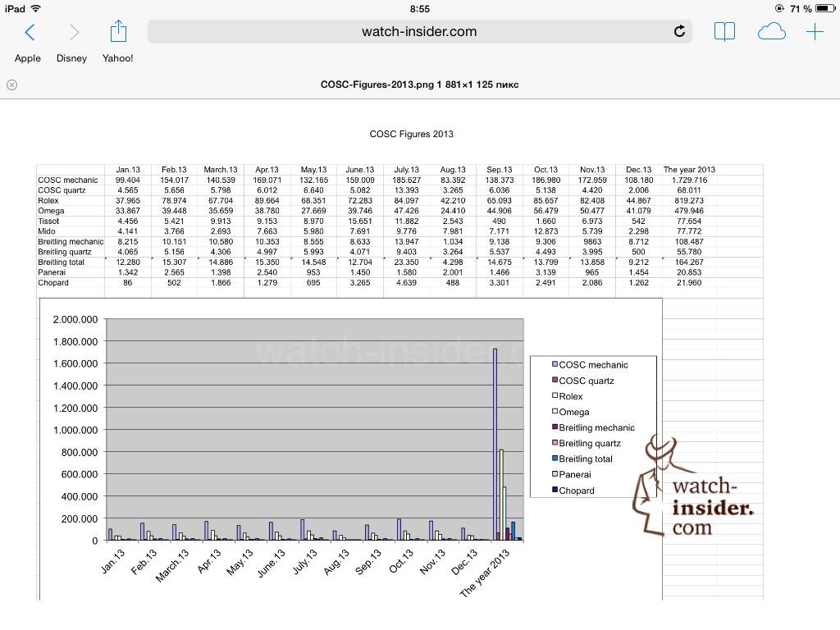The image size is (840, 630).
Task: Add a new tab with plus icon
Action: pyautogui.click(x=815, y=32)
